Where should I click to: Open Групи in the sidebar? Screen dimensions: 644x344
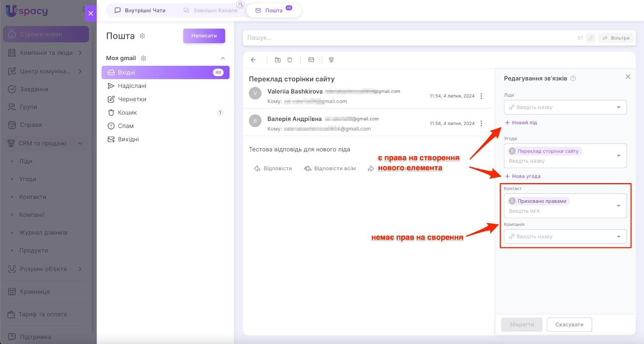point(46,107)
